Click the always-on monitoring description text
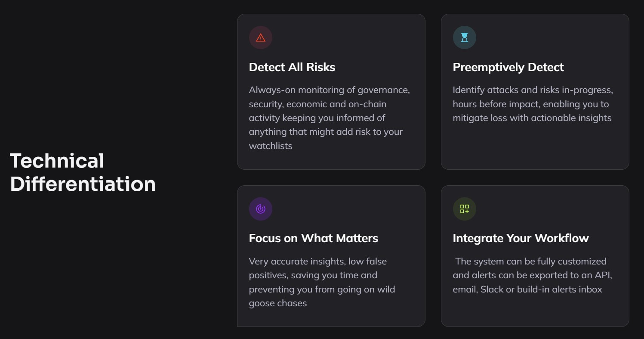The width and height of the screenshot is (644, 339). (330, 118)
